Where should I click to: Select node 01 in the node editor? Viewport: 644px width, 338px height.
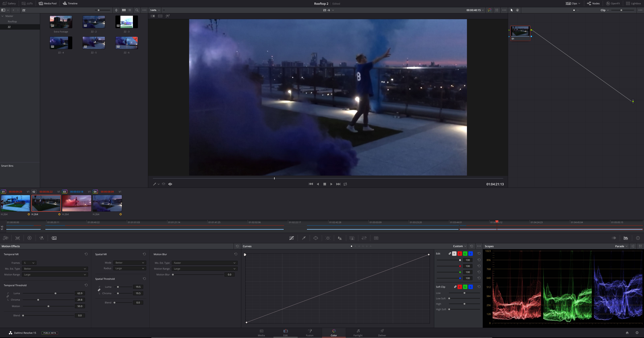tap(520, 33)
